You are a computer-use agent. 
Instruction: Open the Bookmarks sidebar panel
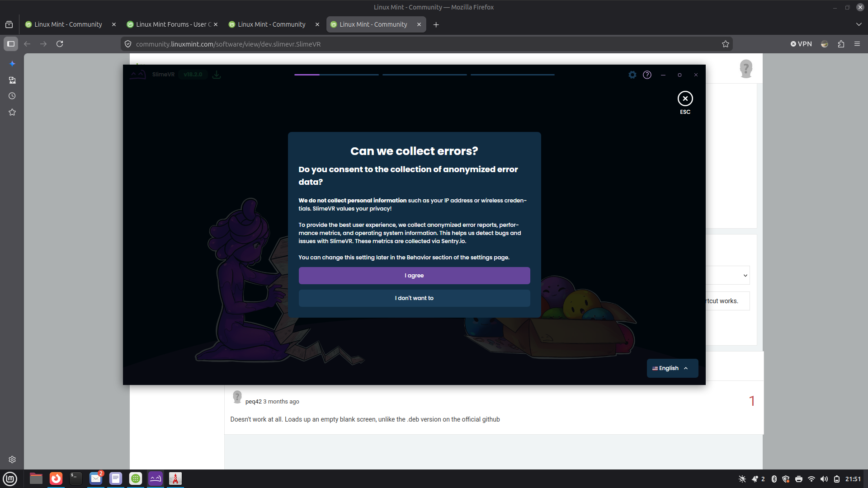click(x=12, y=112)
